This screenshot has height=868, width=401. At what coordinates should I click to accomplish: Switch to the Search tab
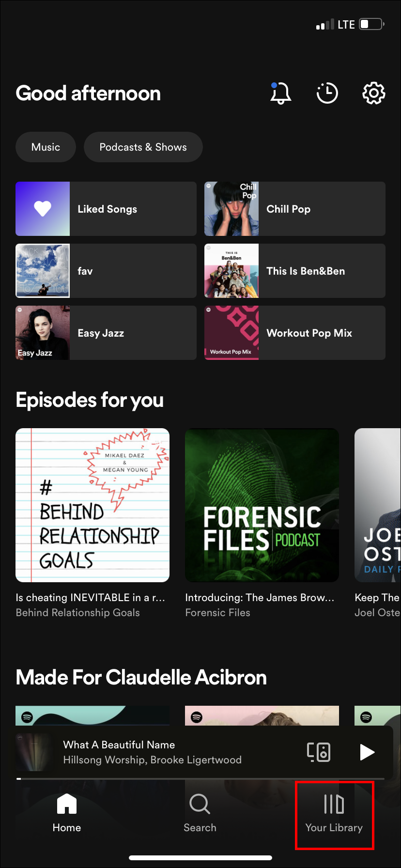200,813
